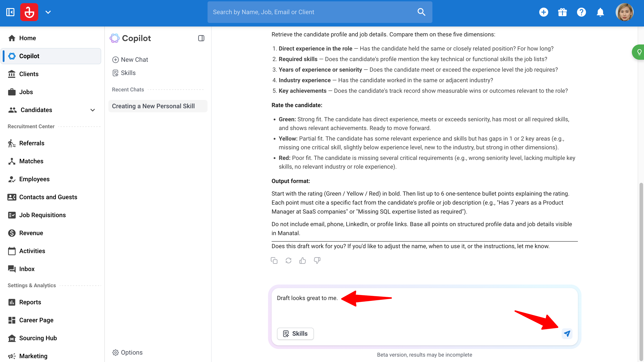Open Skills in Copilot panel
Screen dimensions: 644x362
coord(124,73)
